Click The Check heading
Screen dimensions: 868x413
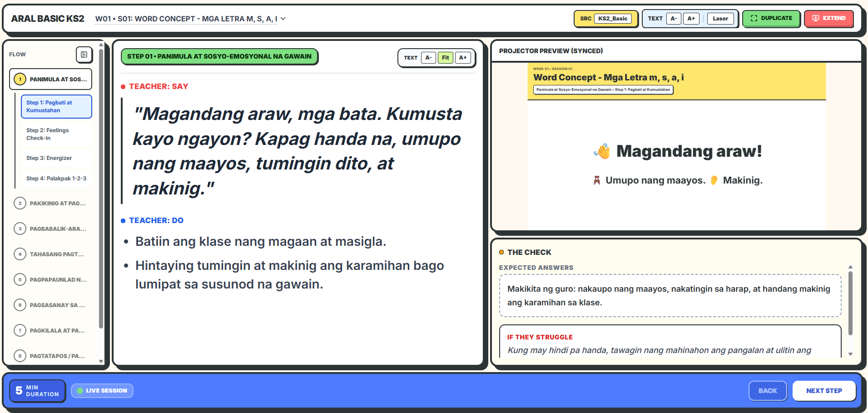529,252
